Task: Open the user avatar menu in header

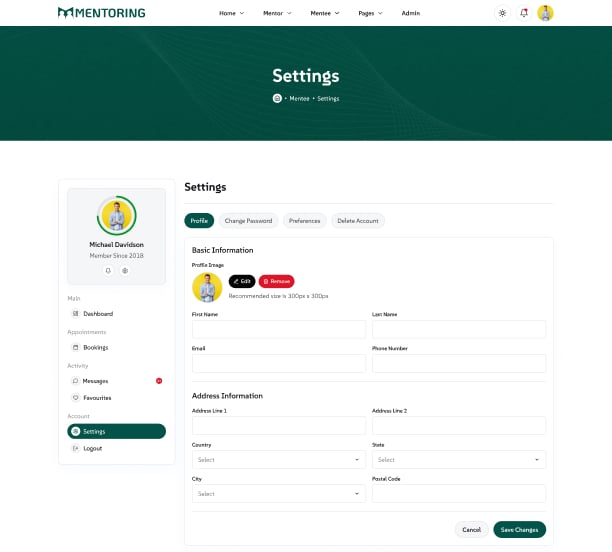Action: (545, 13)
